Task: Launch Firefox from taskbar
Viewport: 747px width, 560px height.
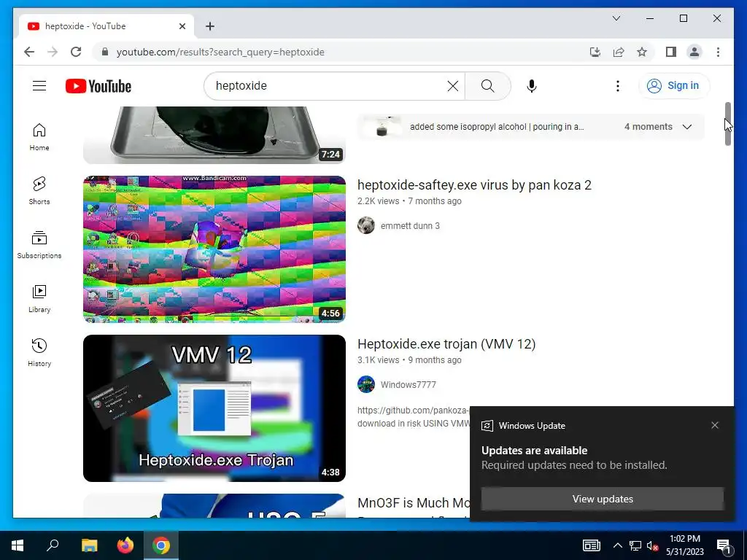Action: tap(125, 545)
